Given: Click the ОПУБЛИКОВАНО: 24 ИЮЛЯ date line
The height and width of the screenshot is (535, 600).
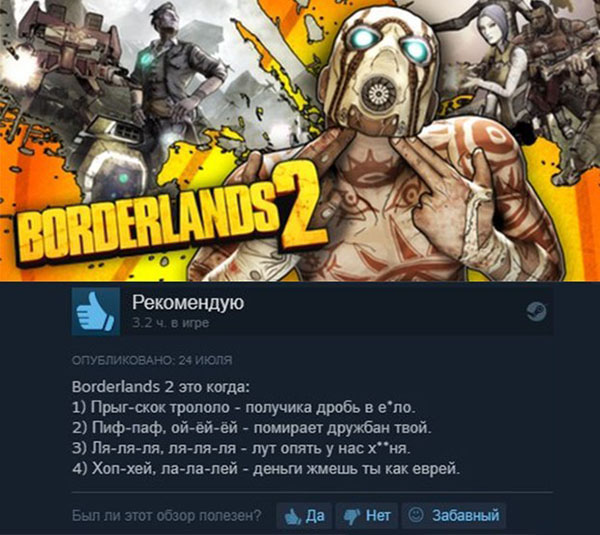Looking at the screenshot, I should tap(152, 360).
